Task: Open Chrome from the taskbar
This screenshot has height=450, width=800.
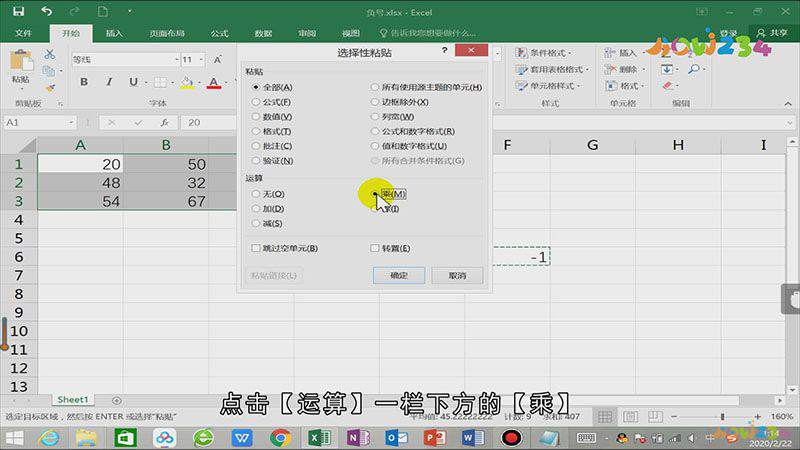Action: click(280, 438)
